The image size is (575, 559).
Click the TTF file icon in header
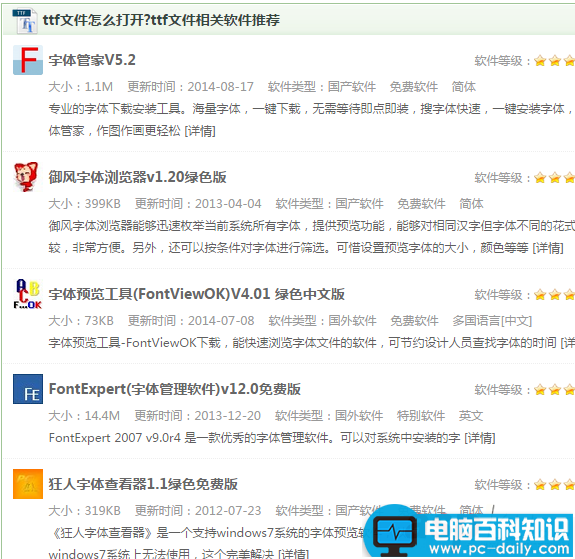(25, 20)
